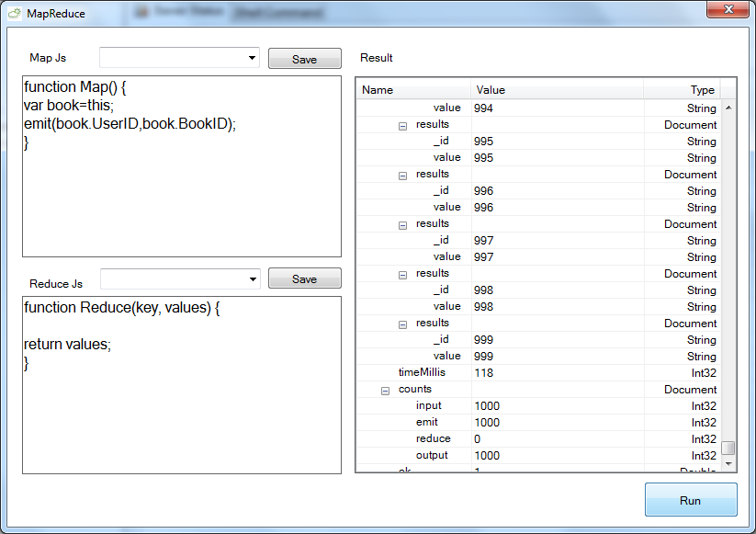Viewport: 756px width, 534px height.
Task: Close the MapReduce window
Action: click(x=728, y=9)
